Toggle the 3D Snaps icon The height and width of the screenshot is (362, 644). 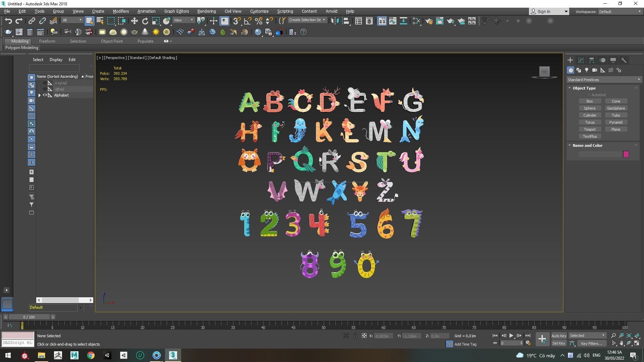point(237,21)
